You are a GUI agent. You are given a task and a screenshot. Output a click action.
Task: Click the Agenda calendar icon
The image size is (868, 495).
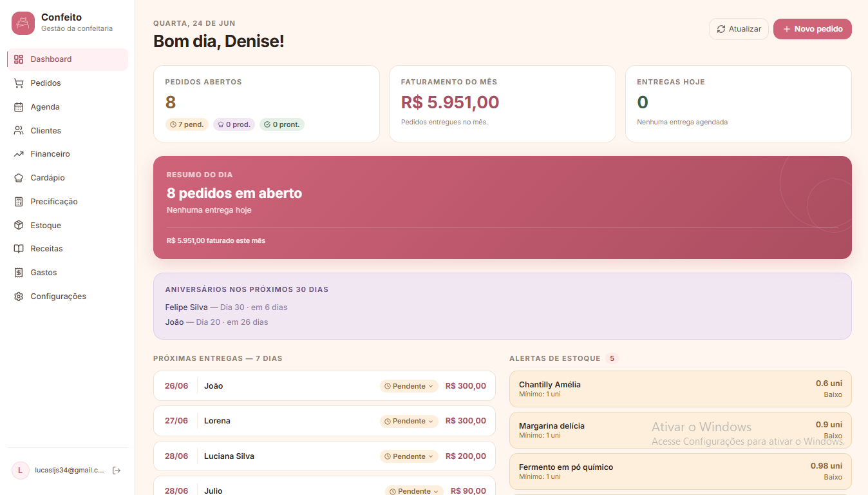click(x=19, y=107)
